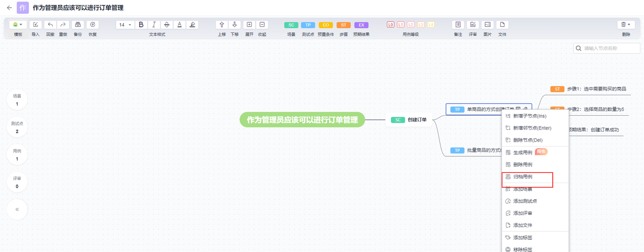Click the 文件 file icon
Screen dimensions: 644x252
pyautogui.click(x=502, y=25)
